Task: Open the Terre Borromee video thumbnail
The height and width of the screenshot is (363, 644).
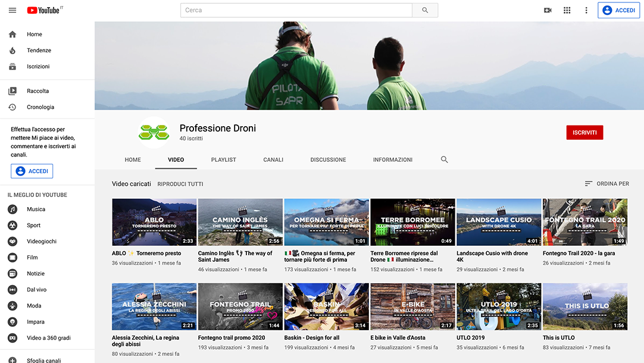Action: (x=413, y=222)
